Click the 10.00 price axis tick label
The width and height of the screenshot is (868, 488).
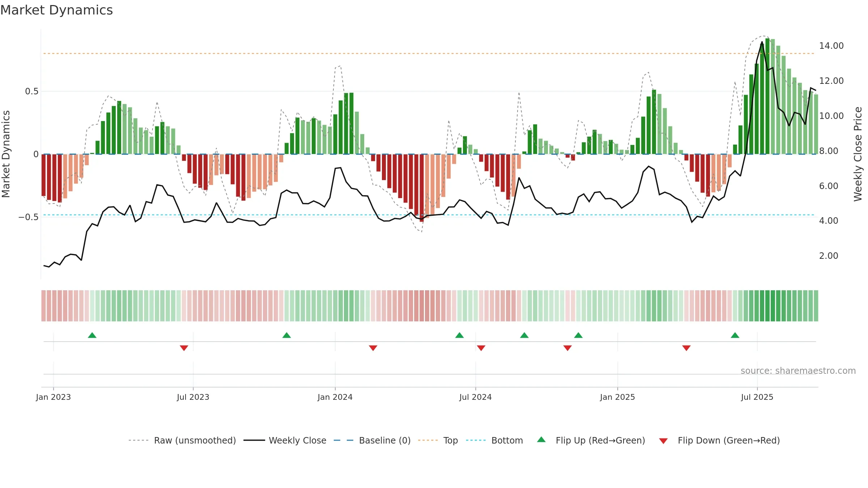coord(831,116)
